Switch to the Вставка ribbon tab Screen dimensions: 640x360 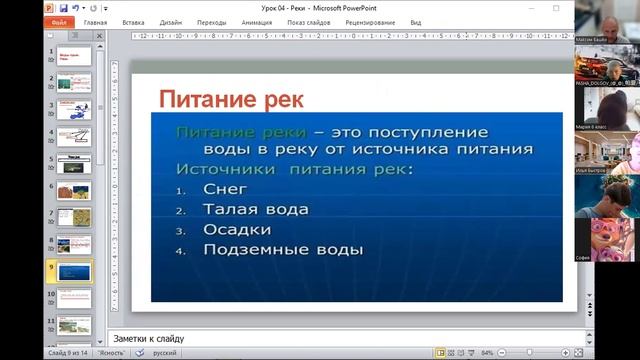[133, 22]
